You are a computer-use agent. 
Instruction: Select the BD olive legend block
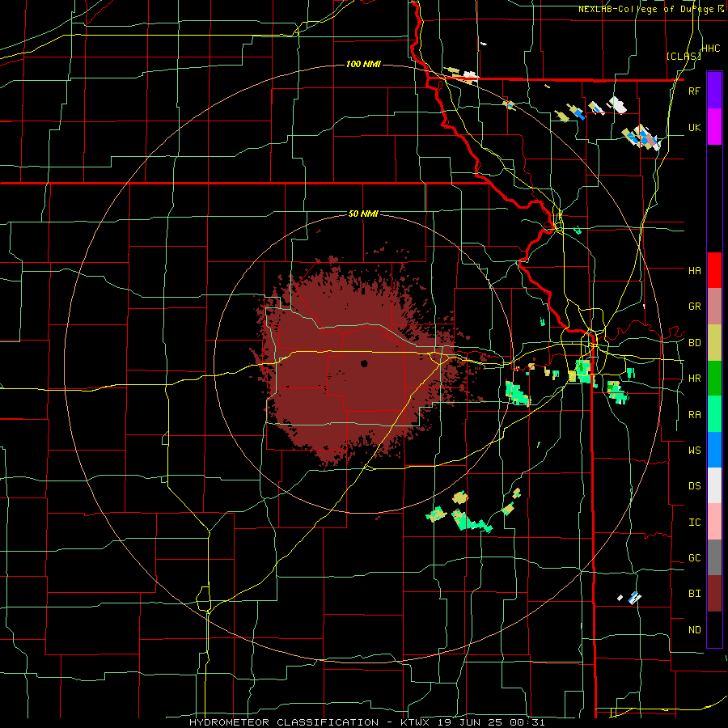click(714, 343)
